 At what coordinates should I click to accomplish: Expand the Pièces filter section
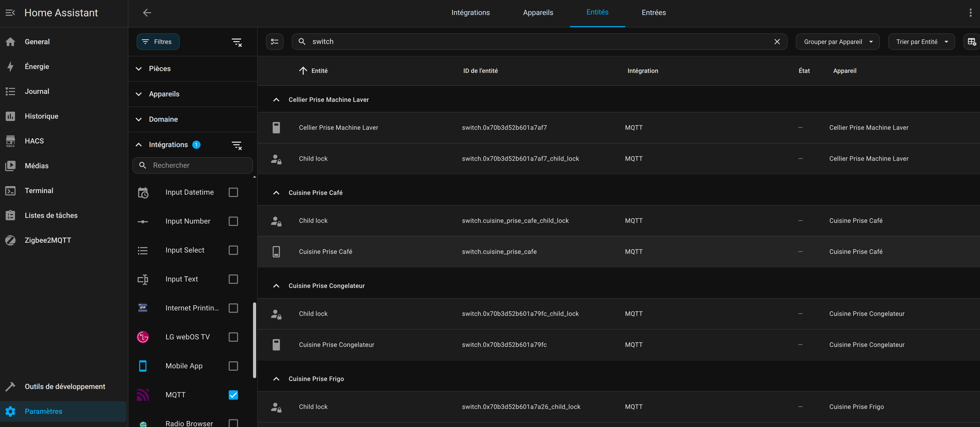point(192,69)
